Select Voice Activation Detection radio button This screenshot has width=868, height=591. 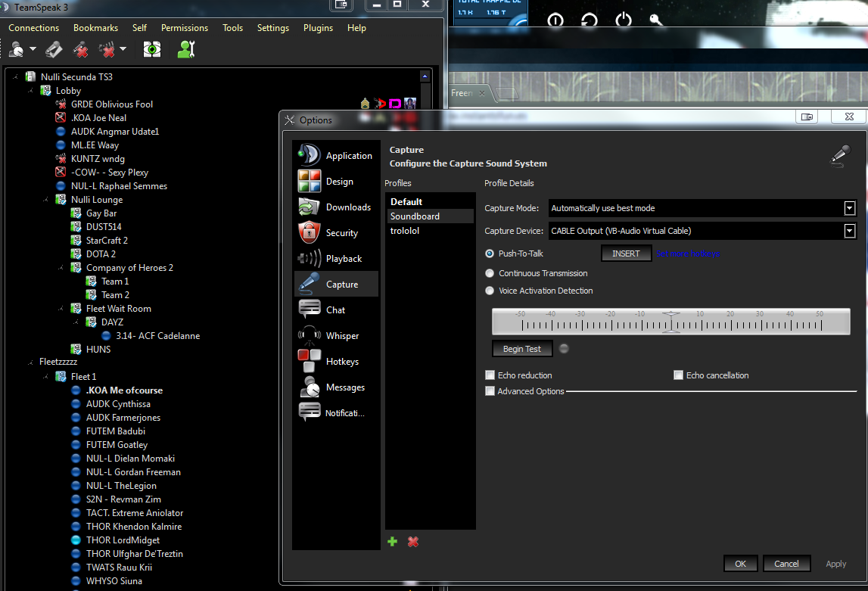click(x=490, y=291)
